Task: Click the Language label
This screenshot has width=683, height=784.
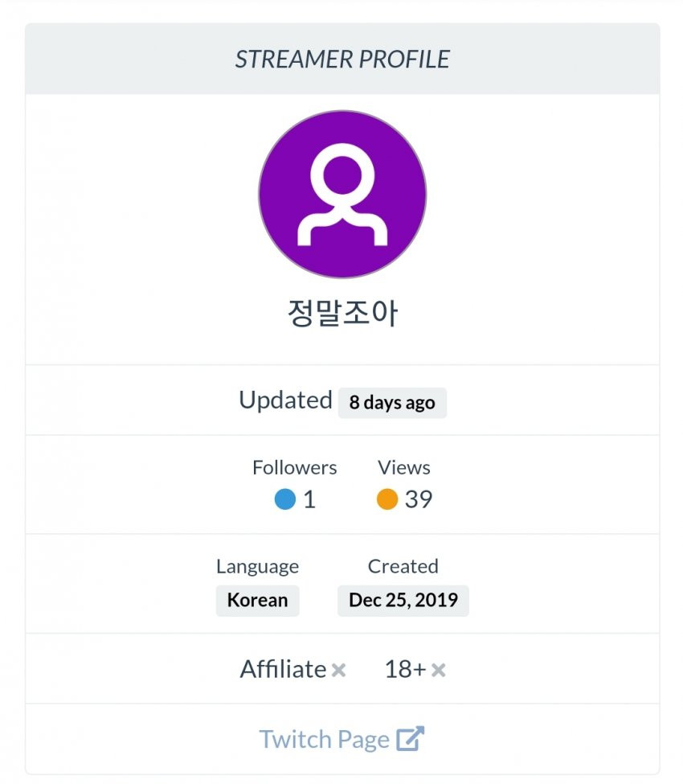Action: pyautogui.click(x=257, y=567)
